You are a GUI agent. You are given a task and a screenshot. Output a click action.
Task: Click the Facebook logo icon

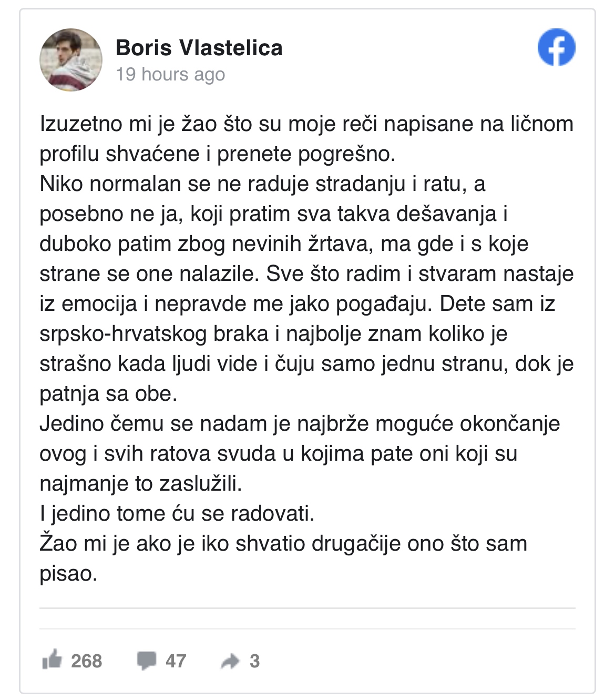click(x=556, y=47)
